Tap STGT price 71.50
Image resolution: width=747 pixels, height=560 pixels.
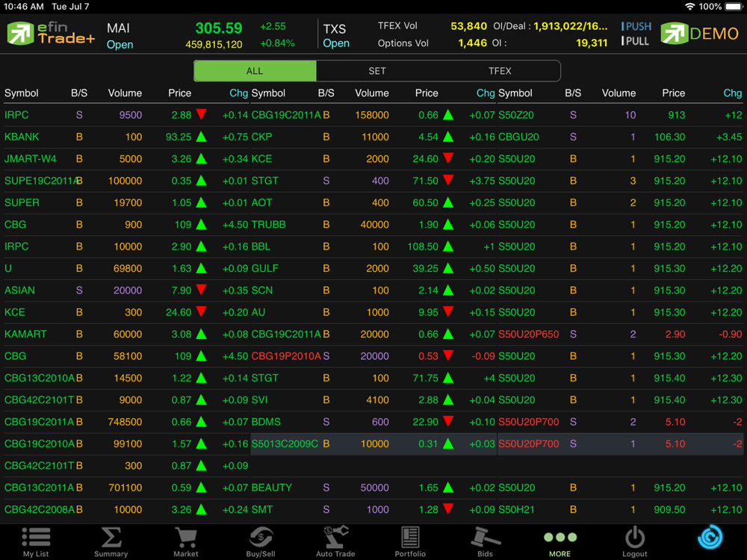pos(426,181)
